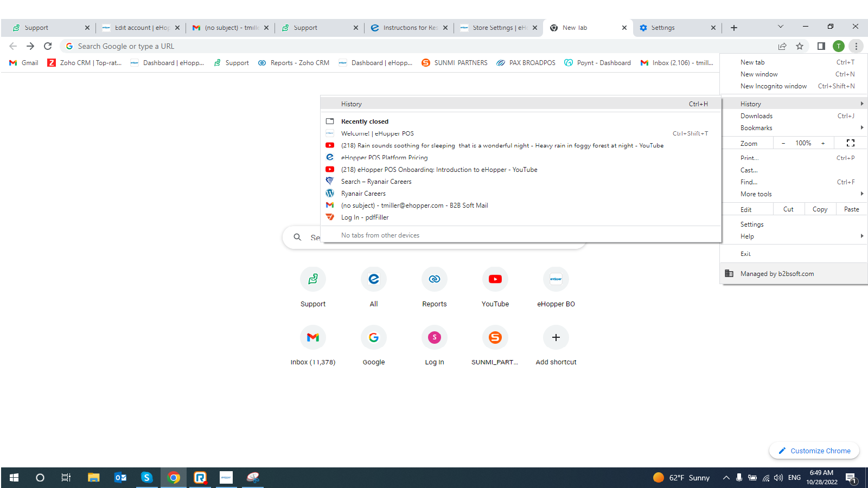
Task: Click the three-dot Chrome menu button
Action: [x=856, y=46]
